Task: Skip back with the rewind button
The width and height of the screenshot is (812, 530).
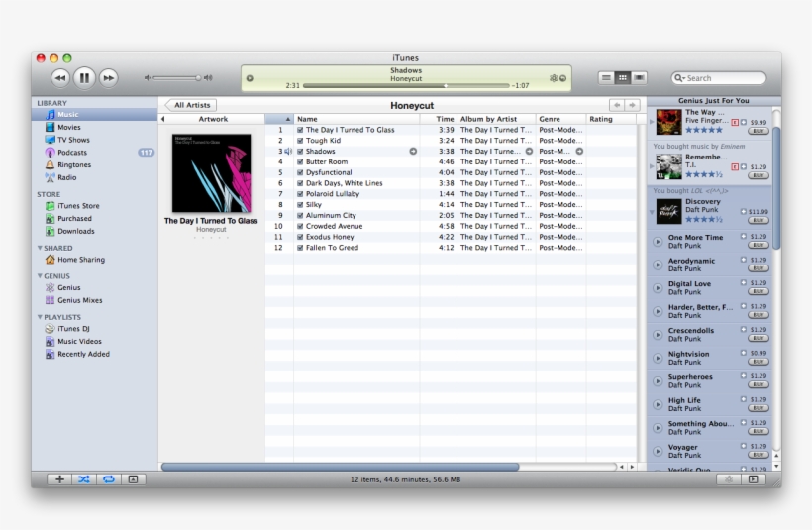Action: [60, 78]
